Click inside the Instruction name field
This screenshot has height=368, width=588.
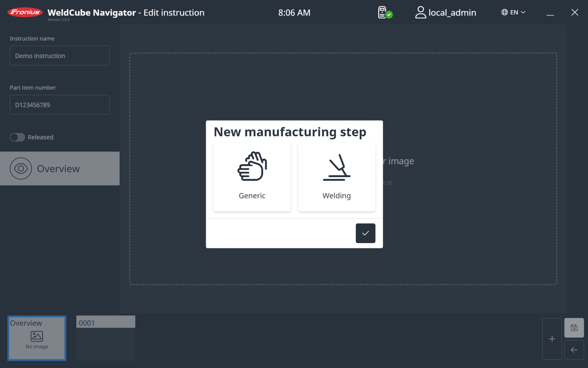[x=60, y=56]
